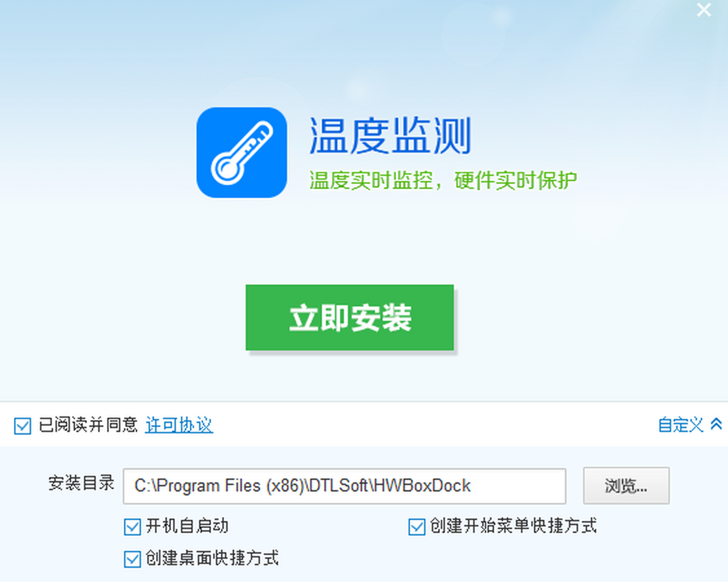The height and width of the screenshot is (582, 728).
Task: Click the 温度监测 title text
Action: click(390, 136)
